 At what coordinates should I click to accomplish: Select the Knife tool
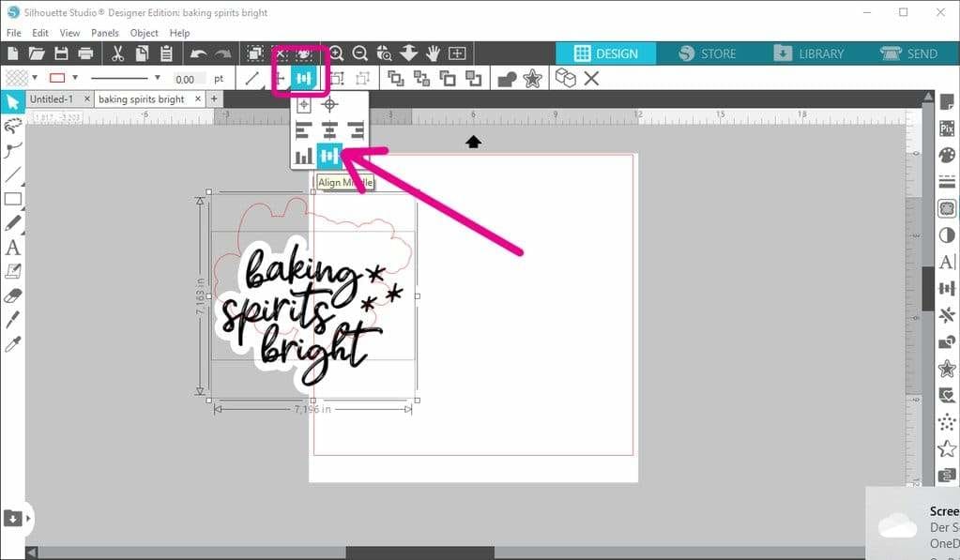click(x=13, y=320)
